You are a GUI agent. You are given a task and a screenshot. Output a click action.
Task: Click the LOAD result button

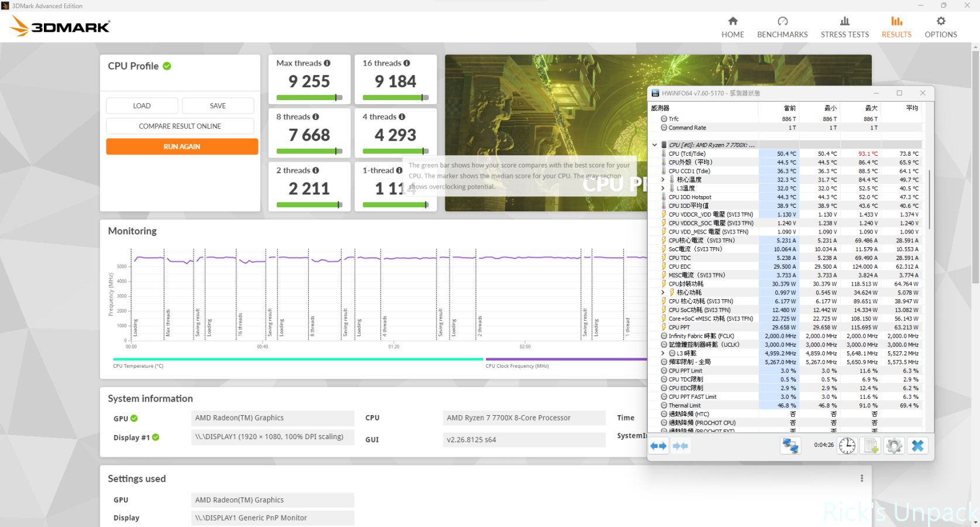[x=142, y=106]
